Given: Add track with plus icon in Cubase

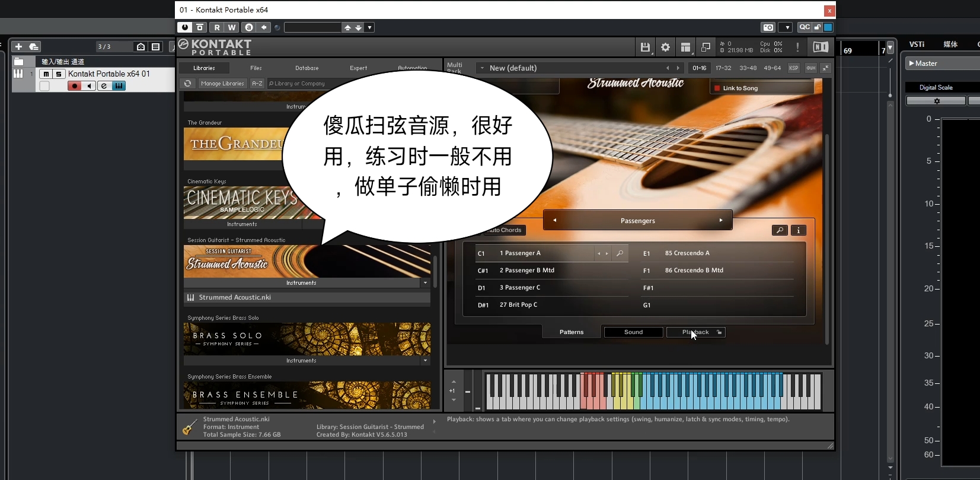Looking at the screenshot, I should [x=18, y=46].
